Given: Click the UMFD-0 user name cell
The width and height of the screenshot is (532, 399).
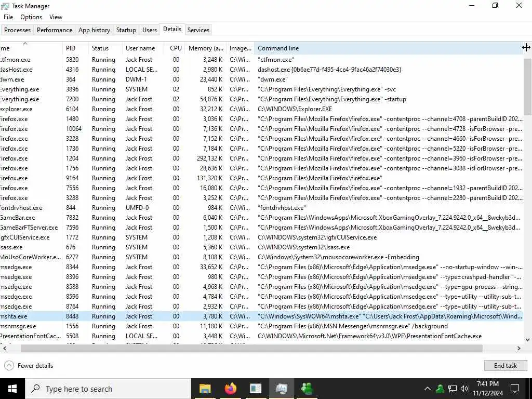Looking at the screenshot, I should [x=137, y=208].
